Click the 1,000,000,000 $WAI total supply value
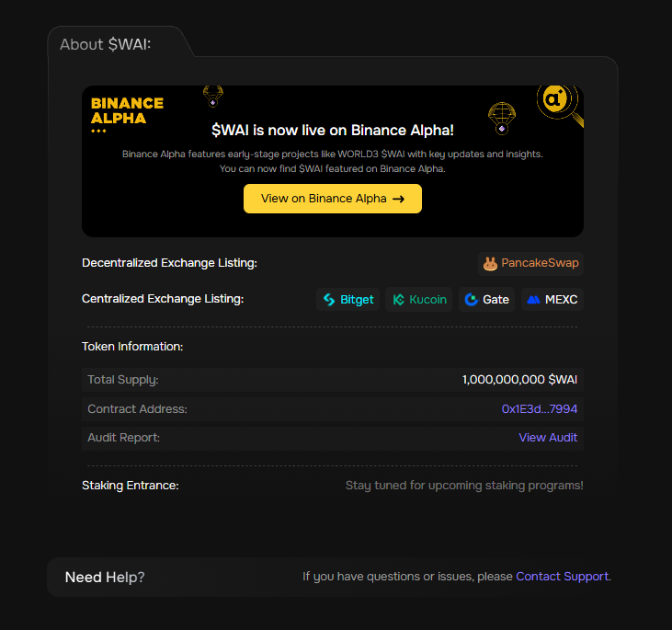 pyautogui.click(x=519, y=380)
